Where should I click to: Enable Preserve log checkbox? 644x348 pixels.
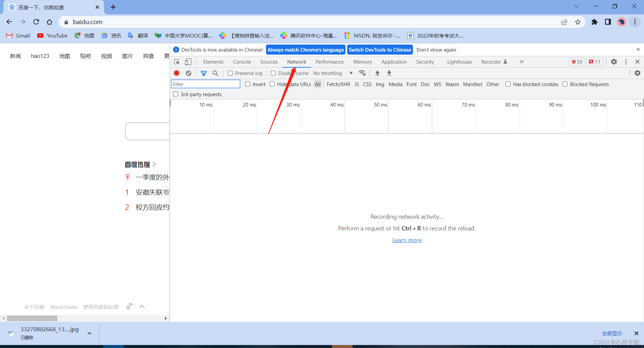[x=230, y=73]
